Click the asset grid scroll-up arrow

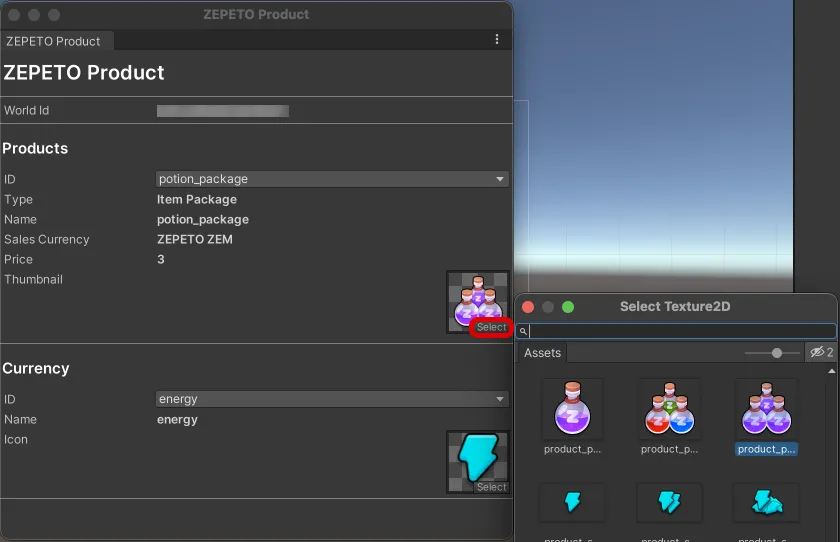point(831,371)
